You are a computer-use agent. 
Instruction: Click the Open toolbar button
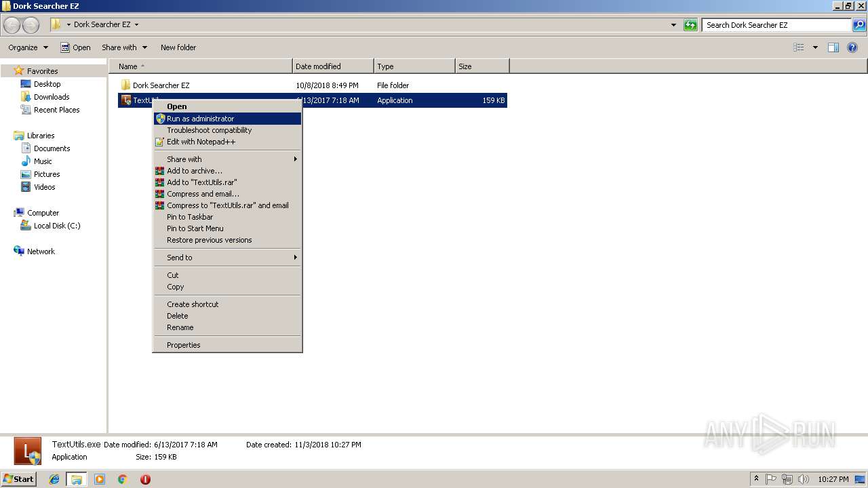(x=75, y=47)
